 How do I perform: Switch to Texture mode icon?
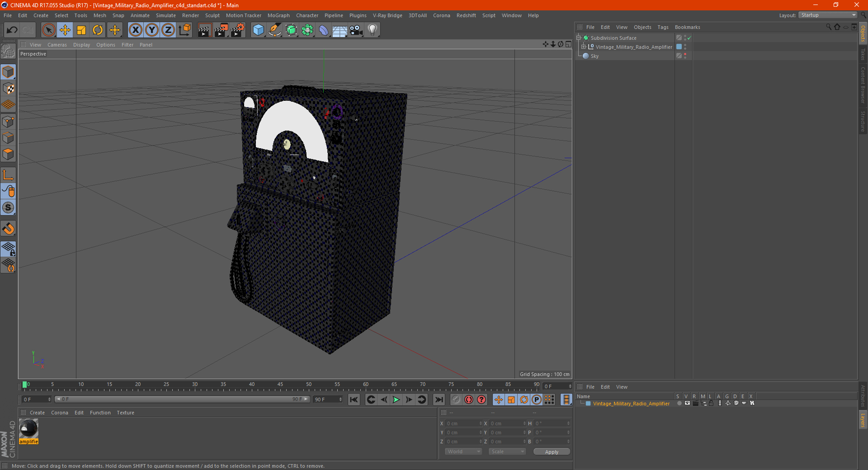[x=8, y=88]
